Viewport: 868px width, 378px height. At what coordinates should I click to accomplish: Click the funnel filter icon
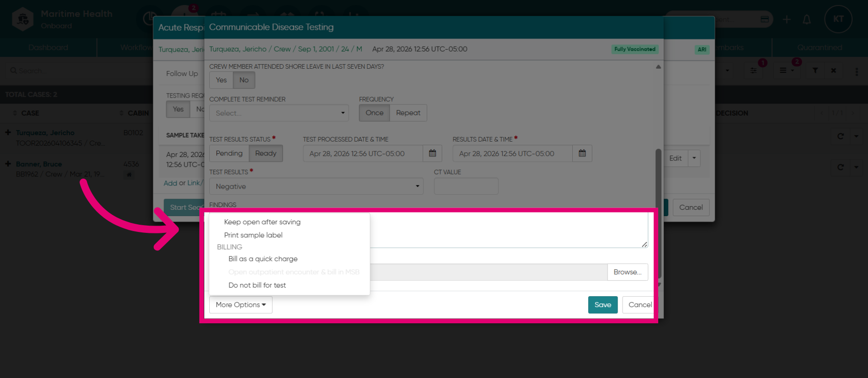(815, 71)
